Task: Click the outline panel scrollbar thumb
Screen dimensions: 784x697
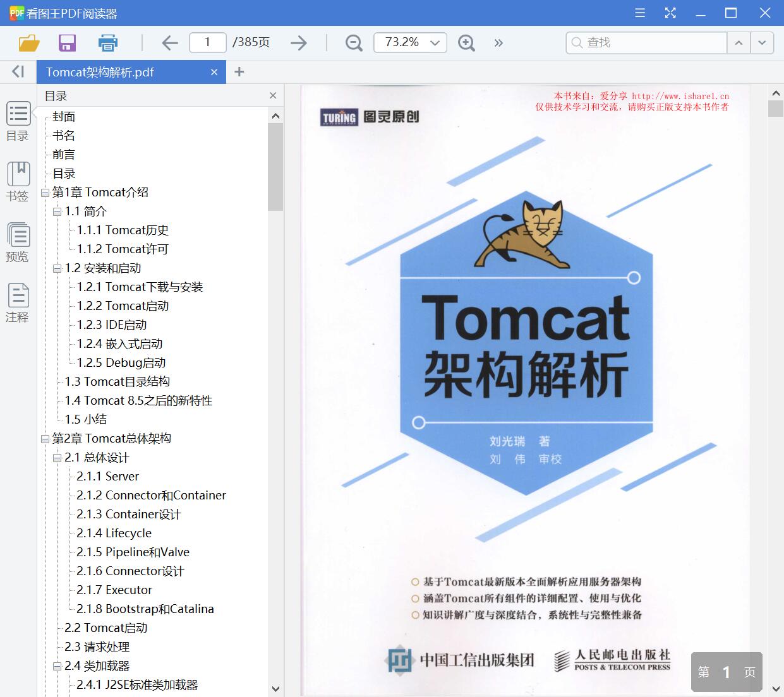Action: click(x=275, y=167)
